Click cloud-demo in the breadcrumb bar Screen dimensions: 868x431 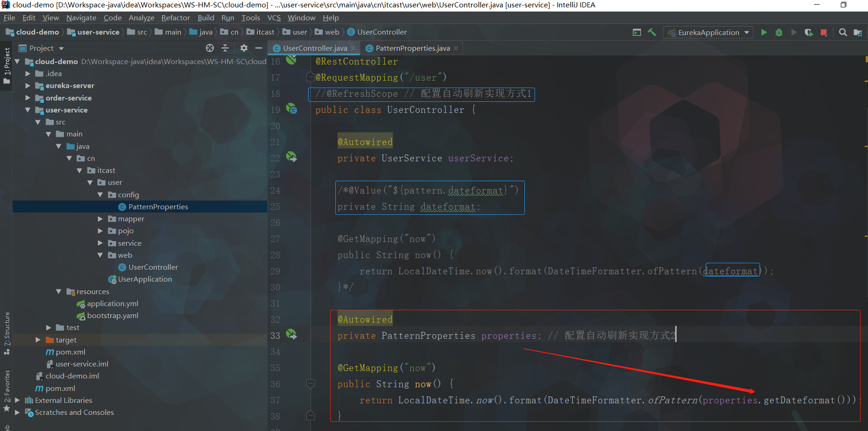(32, 32)
